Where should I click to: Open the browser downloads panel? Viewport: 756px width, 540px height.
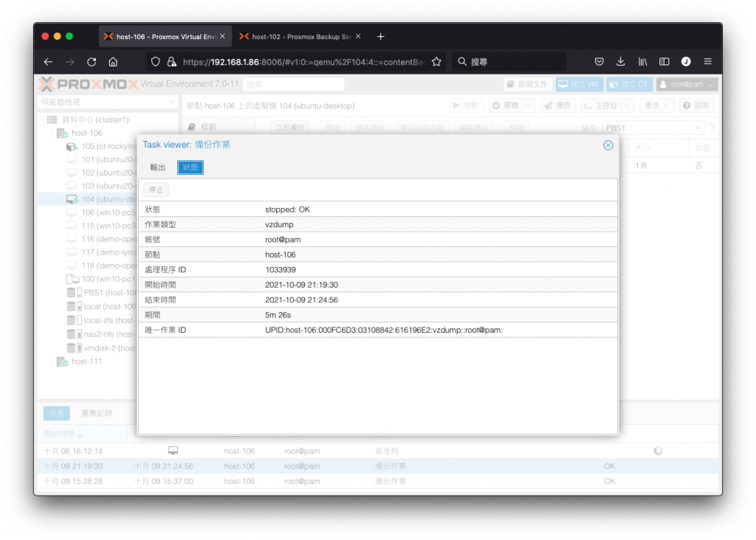point(620,62)
